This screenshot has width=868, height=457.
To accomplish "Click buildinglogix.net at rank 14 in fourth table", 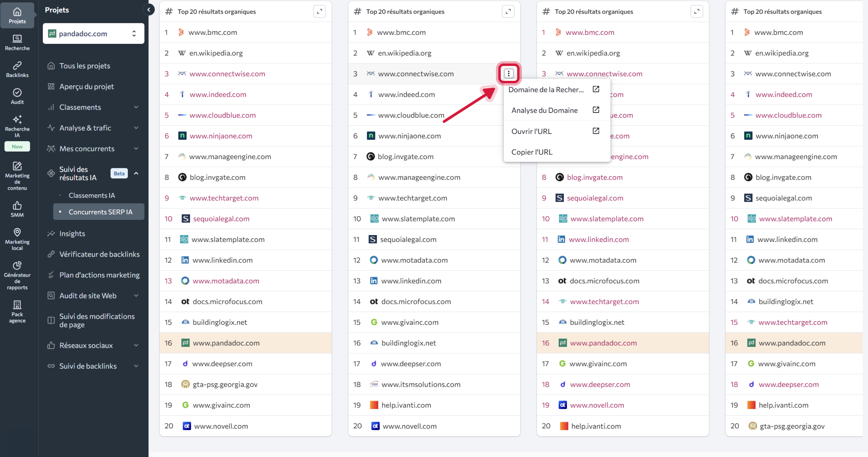I will 786,302.
